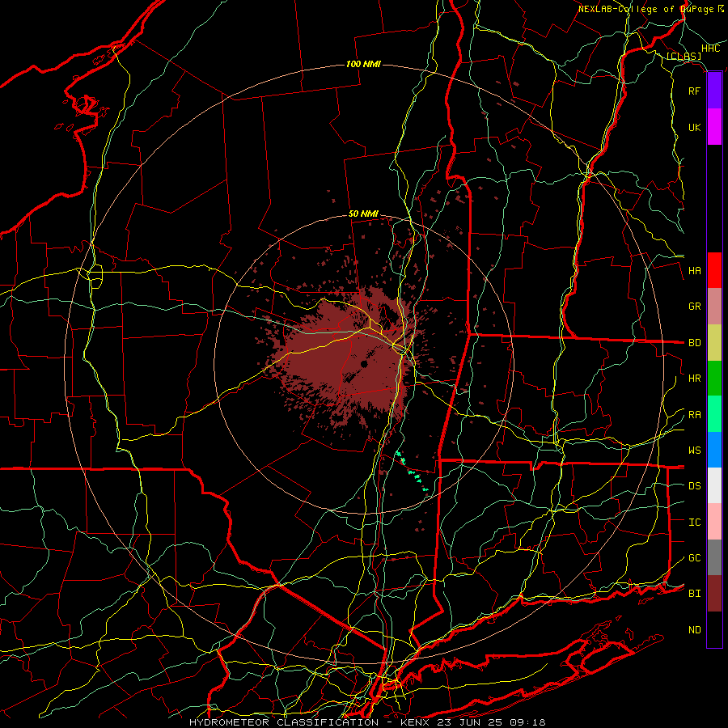The image size is (728, 728).
Task: Click the HR legend label
Action: (695, 379)
